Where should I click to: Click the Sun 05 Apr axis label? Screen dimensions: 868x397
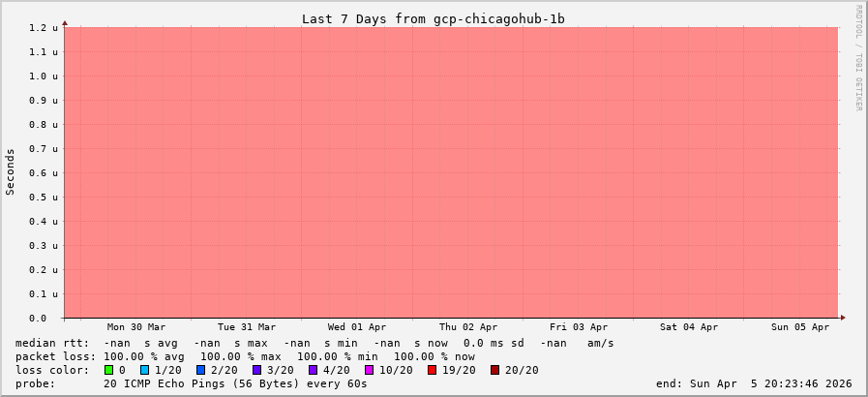tap(800, 327)
